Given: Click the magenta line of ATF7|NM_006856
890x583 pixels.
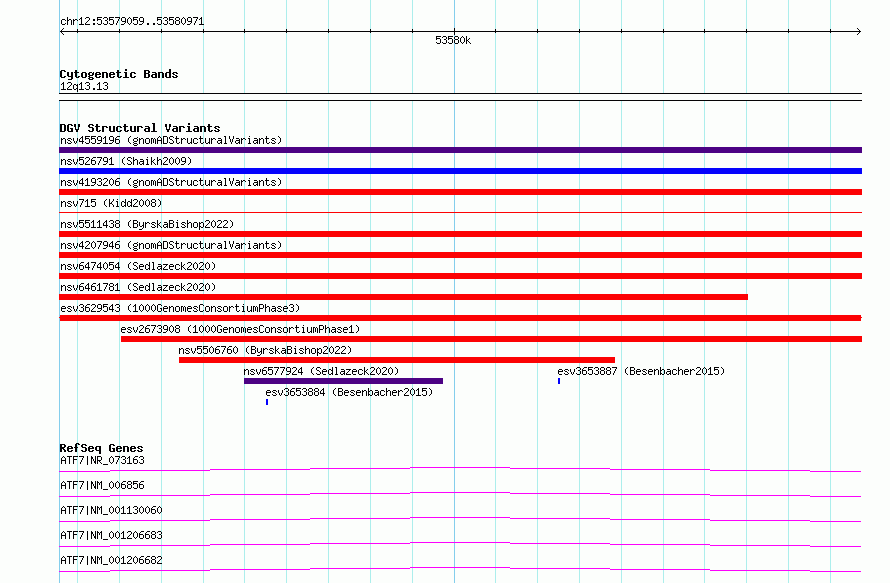Looking at the screenshot, I should (x=460, y=494).
